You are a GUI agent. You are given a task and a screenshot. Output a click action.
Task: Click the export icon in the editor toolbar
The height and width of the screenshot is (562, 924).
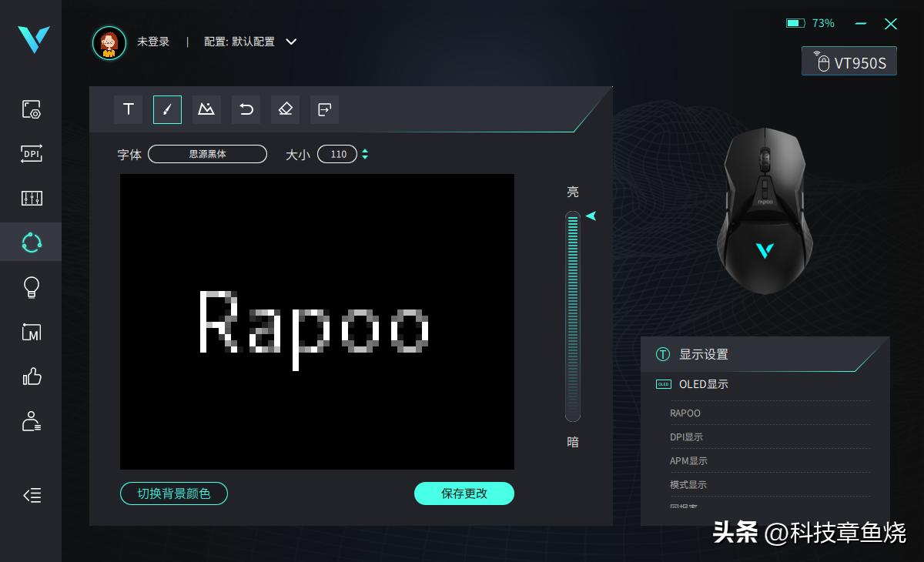coord(324,109)
